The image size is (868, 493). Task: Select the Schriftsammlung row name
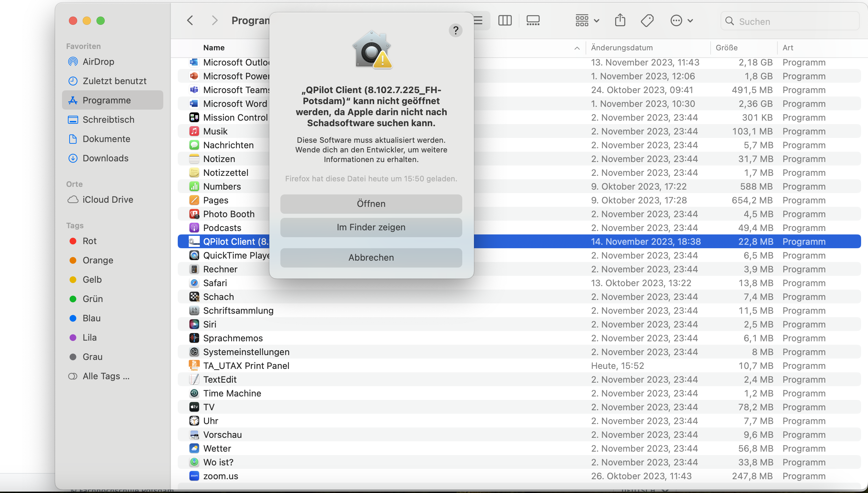(238, 311)
